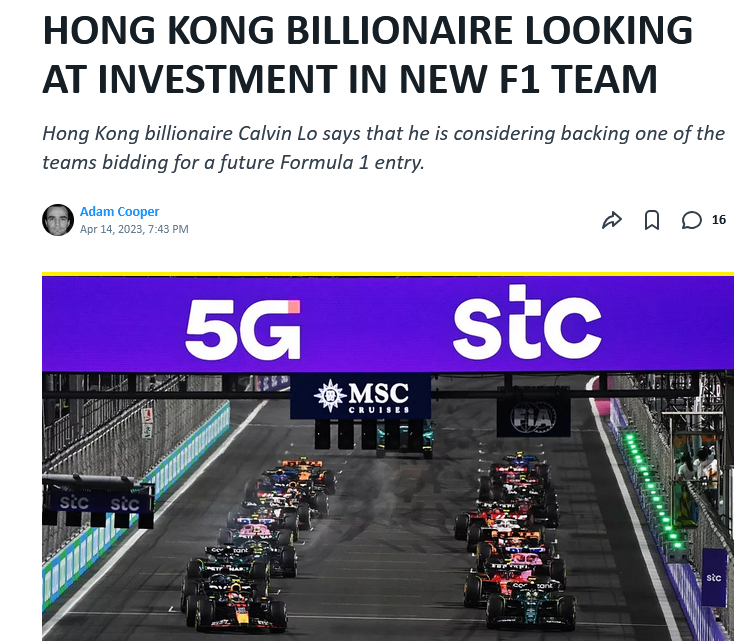Click the Hong Kong billionaire headline

[367, 54]
